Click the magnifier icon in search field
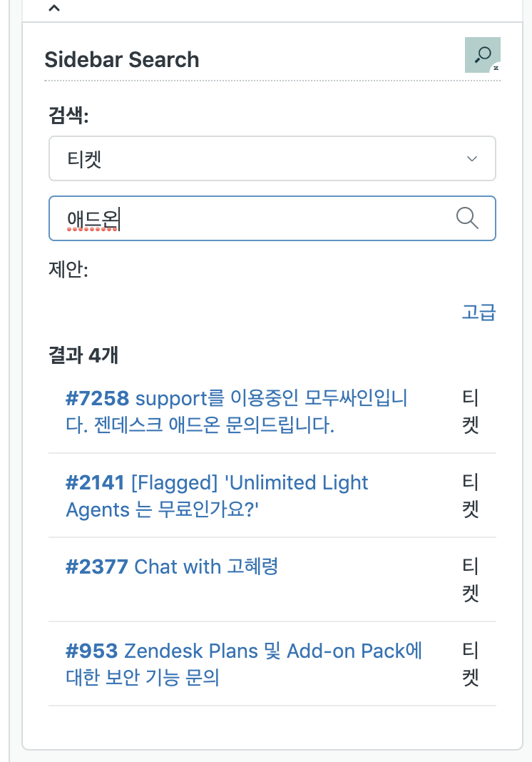Image resolution: width=532 pixels, height=762 pixels. pyautogui.click(x=467, y=218)
